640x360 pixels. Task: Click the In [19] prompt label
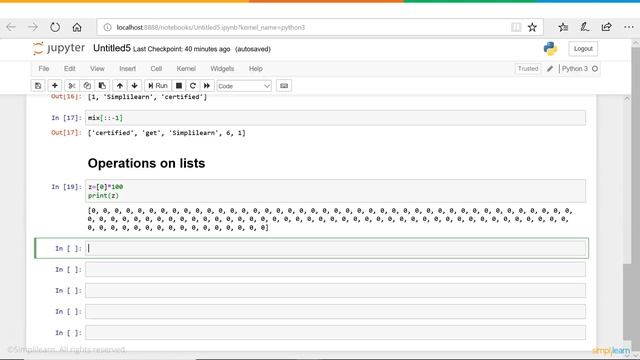coord(66,187)
